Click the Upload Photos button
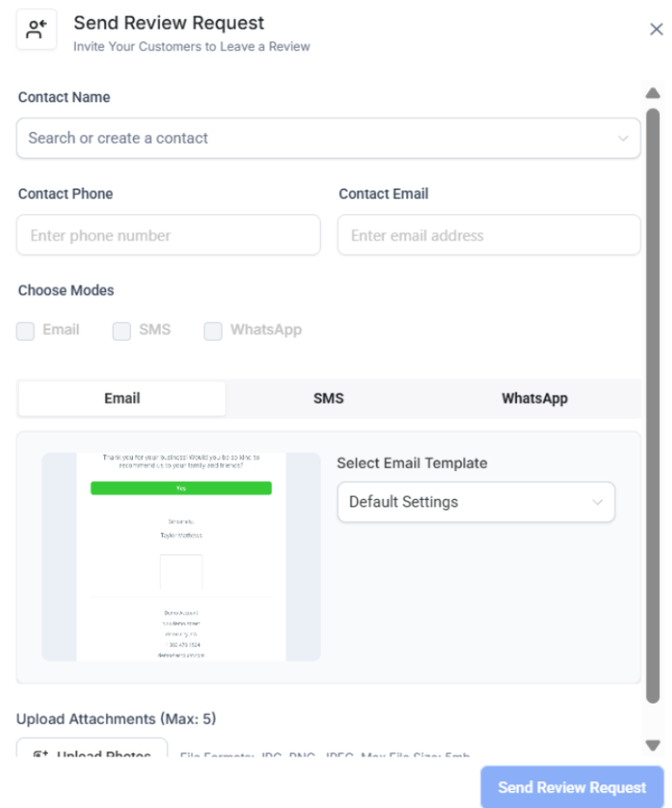The height and width of the screenshot is (808, 672). [x=92, y=752]
